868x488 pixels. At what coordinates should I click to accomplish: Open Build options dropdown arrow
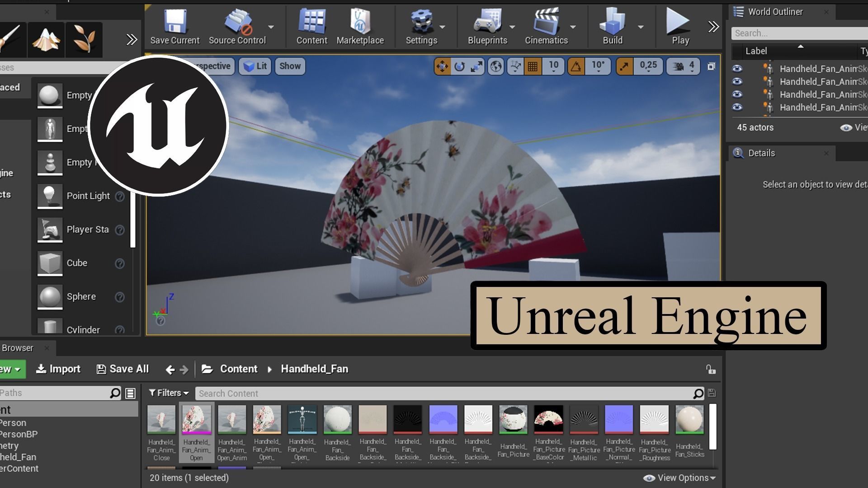[x=641, y=27]
